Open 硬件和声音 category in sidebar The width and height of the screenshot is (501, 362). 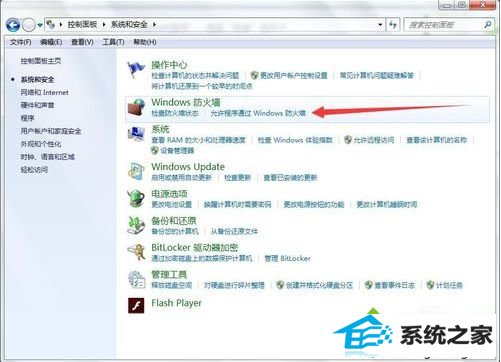pyautogui.click(x=37, y=105)
